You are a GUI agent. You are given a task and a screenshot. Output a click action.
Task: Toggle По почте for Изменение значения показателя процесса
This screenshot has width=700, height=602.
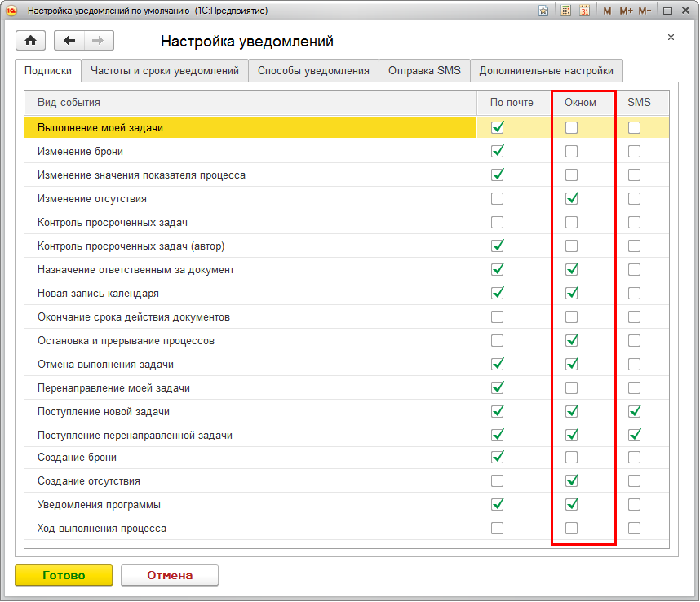point(498,175)
